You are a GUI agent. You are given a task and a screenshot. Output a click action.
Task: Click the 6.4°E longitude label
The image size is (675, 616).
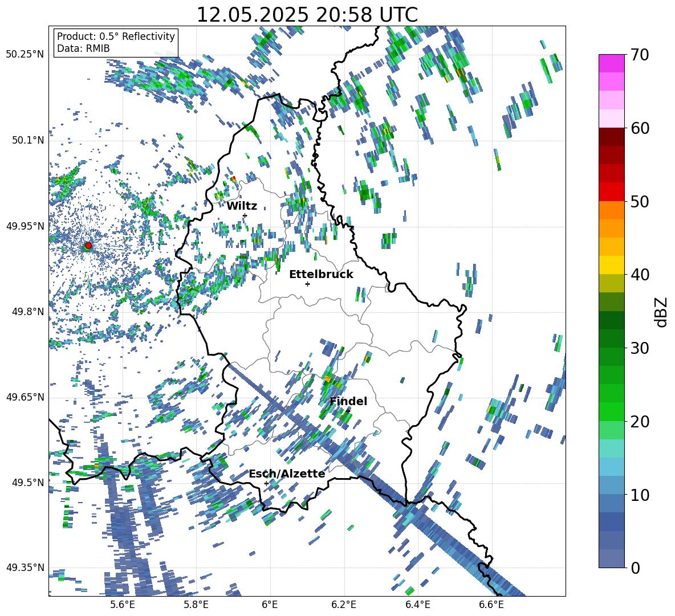418,605
